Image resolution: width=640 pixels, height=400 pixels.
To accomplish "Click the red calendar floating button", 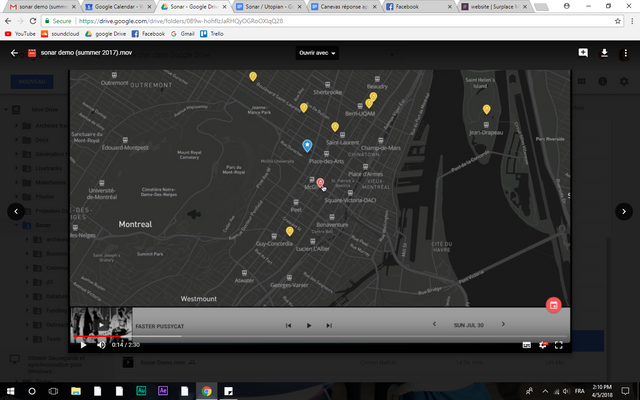I will [553, 305].
